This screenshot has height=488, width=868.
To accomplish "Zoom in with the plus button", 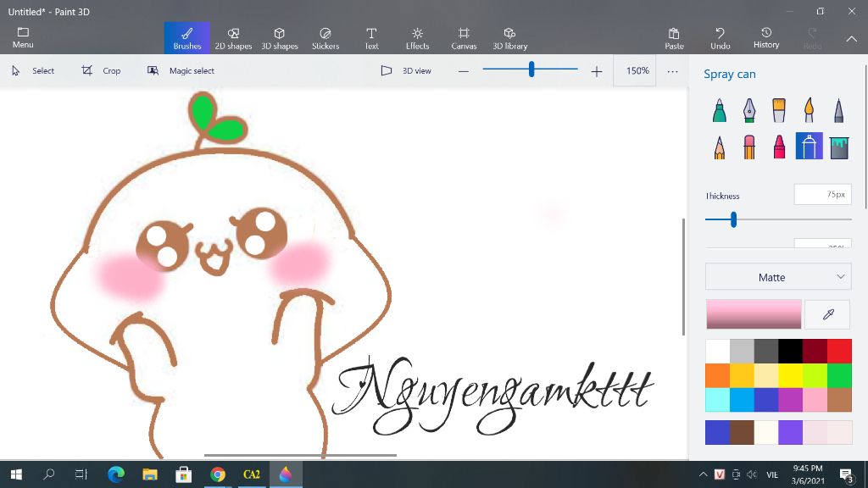I will pyautogui.click(x=596, y=71).
